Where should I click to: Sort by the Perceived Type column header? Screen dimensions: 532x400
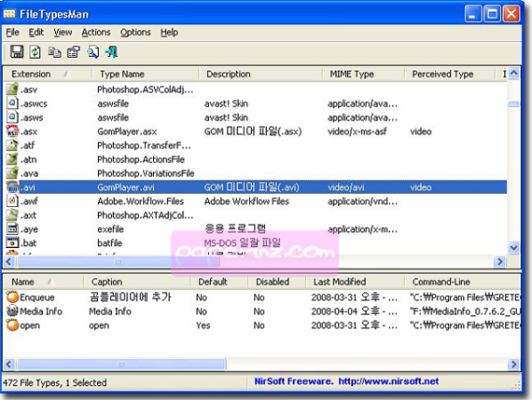450,74
